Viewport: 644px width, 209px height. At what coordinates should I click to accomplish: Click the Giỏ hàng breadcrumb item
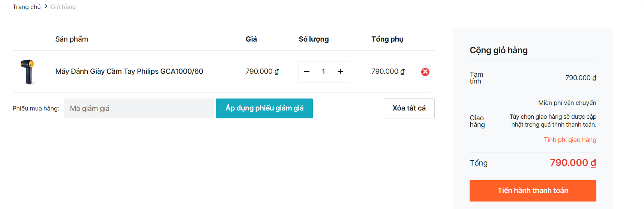[x=63, y=7]
